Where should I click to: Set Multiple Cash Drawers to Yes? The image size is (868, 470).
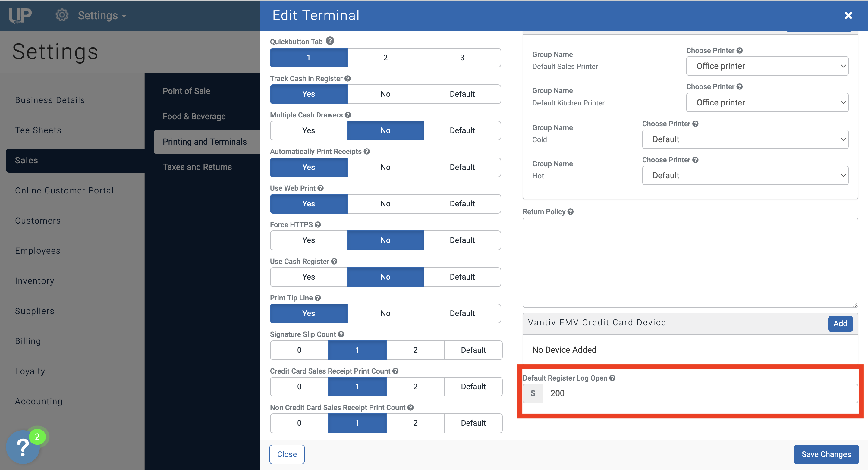pyautogui.click(x=308, y=131)
